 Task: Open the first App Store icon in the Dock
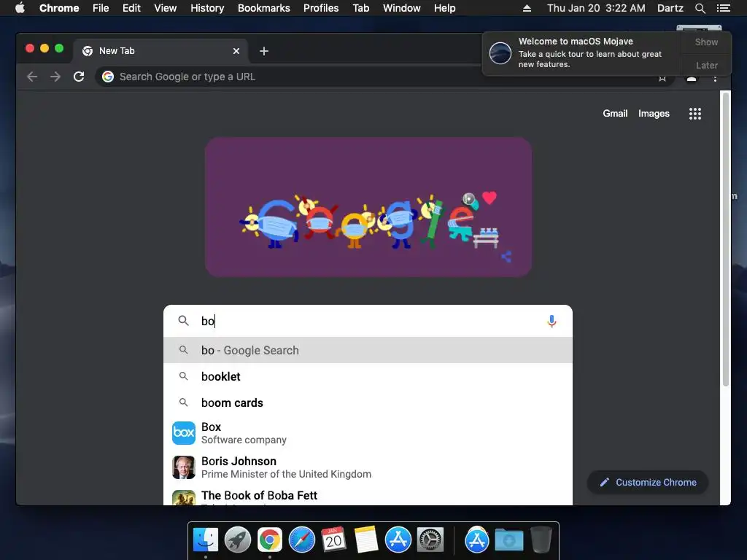coord(398,540)
